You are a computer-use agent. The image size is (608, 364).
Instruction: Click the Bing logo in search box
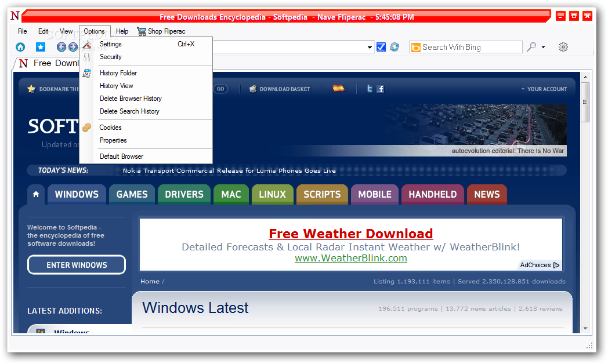pos(415,48)
